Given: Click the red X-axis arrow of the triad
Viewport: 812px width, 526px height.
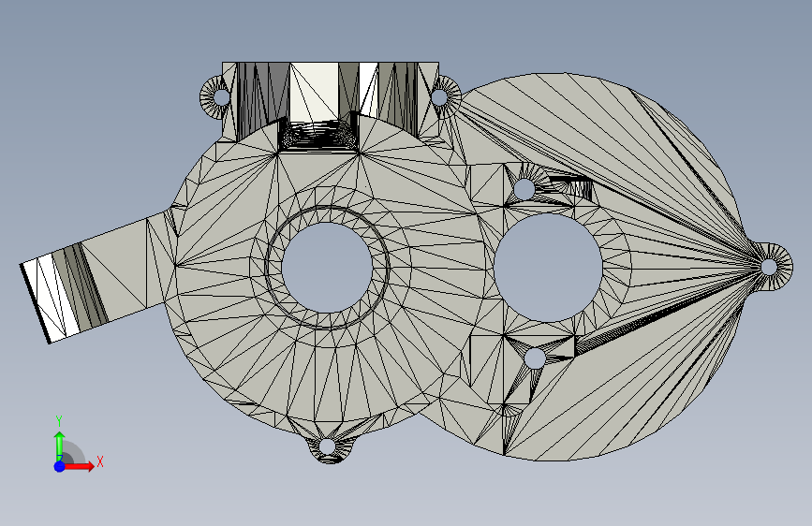Looking at the screenshot, I should click(79, 466).
